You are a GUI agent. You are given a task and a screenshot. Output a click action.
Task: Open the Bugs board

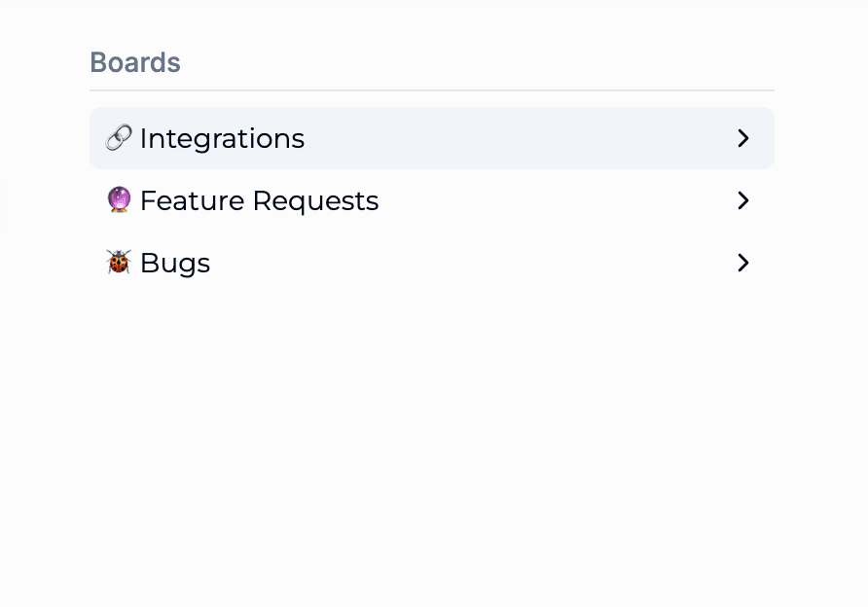tap(175, 263)
